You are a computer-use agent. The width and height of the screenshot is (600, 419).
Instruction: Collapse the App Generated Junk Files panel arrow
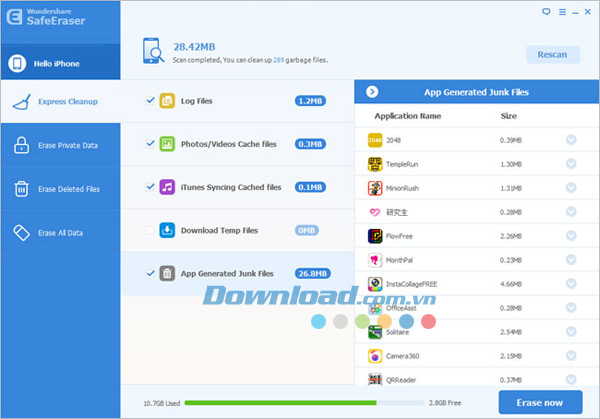[x=372, y=92]
